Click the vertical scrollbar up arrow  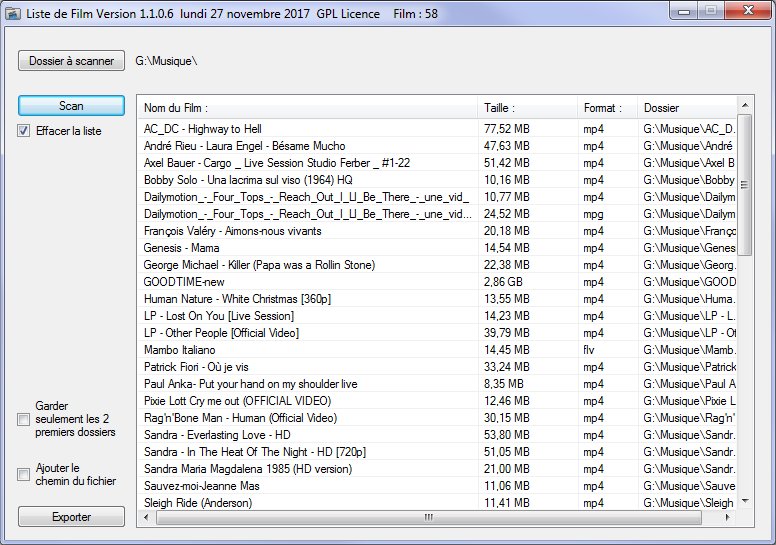click(x=745, y=104)
